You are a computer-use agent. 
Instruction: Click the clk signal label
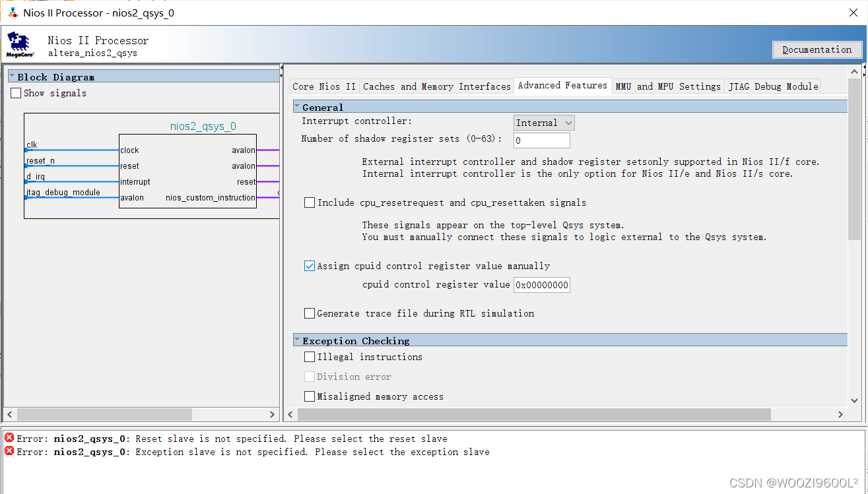point(32,144)
